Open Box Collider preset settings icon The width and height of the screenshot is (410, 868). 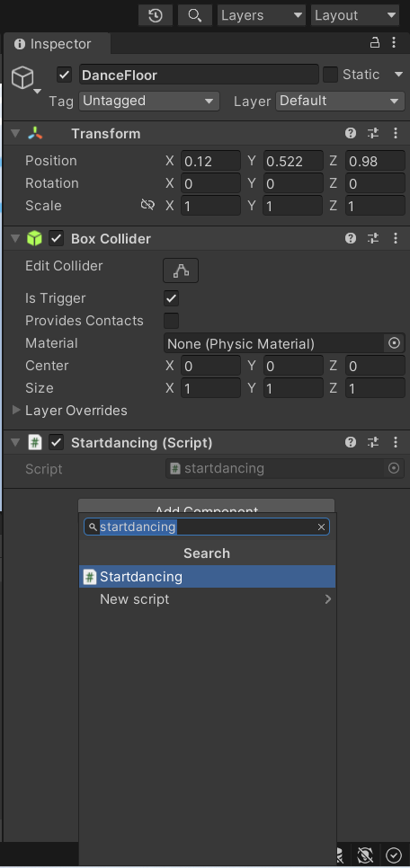373,239
